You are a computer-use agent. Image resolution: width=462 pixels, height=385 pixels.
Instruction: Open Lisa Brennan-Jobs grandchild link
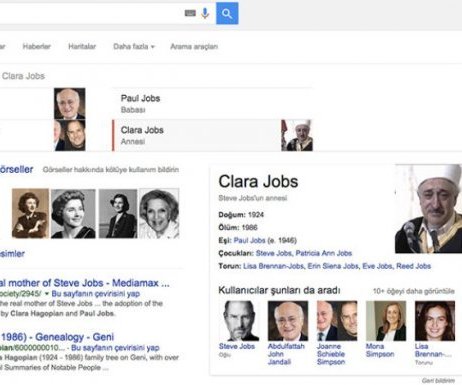(273, 266)
